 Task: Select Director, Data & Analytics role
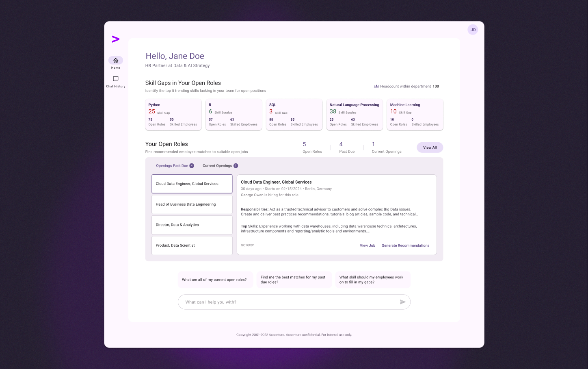click(192, 225)
